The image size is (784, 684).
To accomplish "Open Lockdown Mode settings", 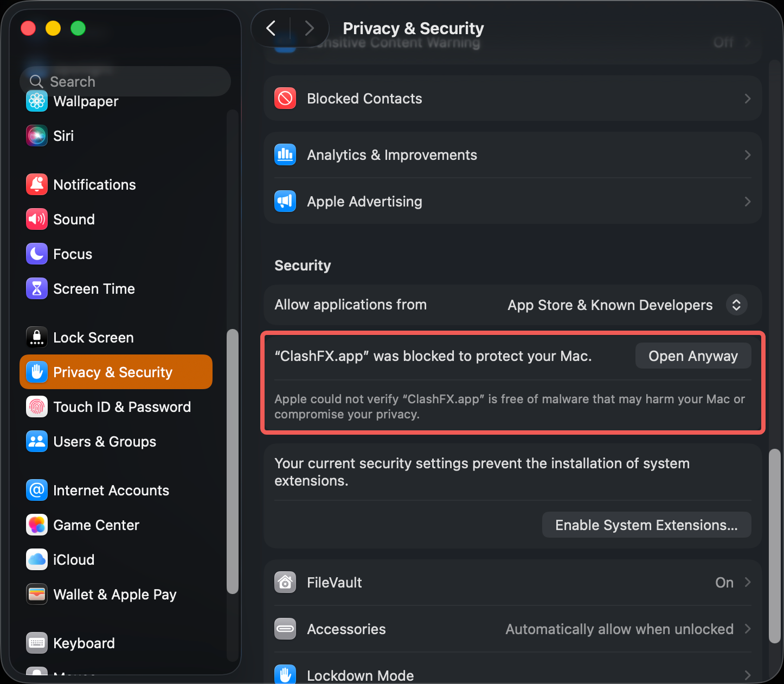I will pos(512,674).
